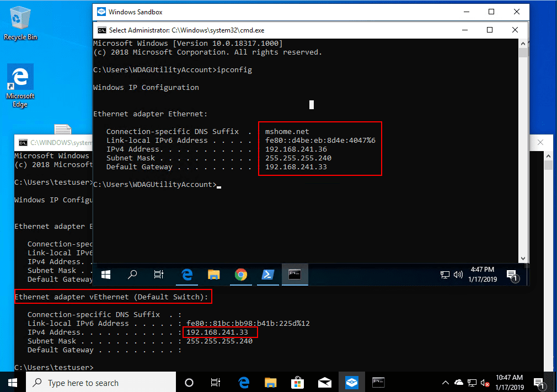Launch Windows PowerShell from the sandbox taskbar
This screenshot has height=392, width=557.
click(x=268, y=275)
